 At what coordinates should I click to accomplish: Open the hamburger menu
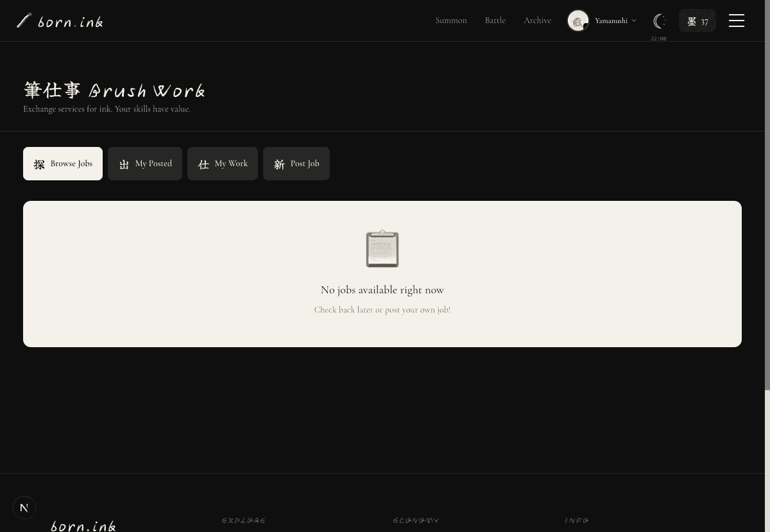736,21
